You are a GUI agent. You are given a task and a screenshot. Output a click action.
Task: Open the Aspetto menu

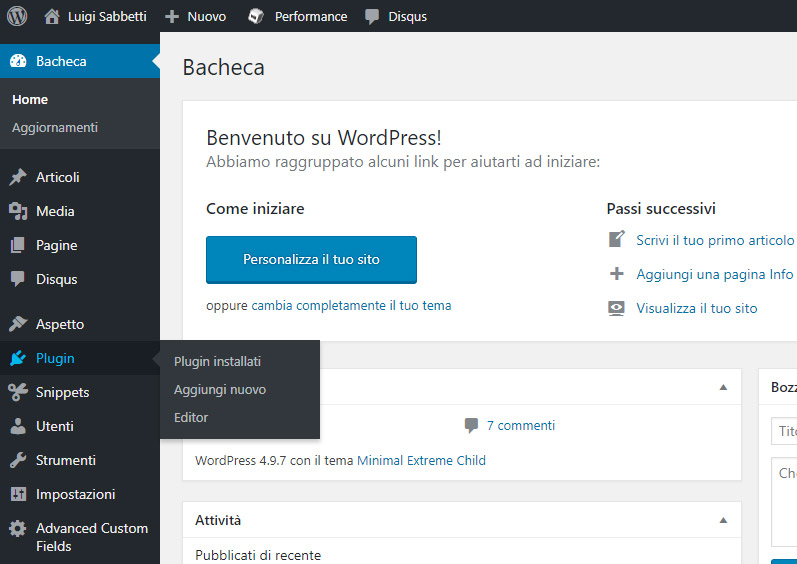pos(60,324)
